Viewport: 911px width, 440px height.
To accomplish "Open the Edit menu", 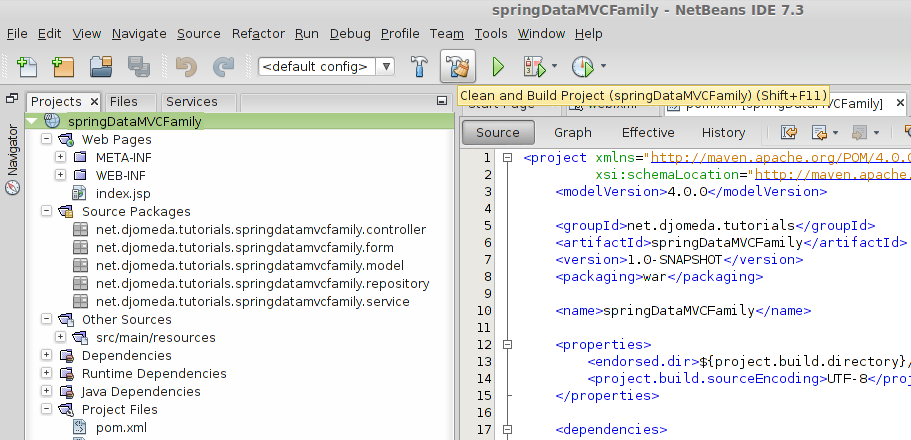I will point(49,34).
